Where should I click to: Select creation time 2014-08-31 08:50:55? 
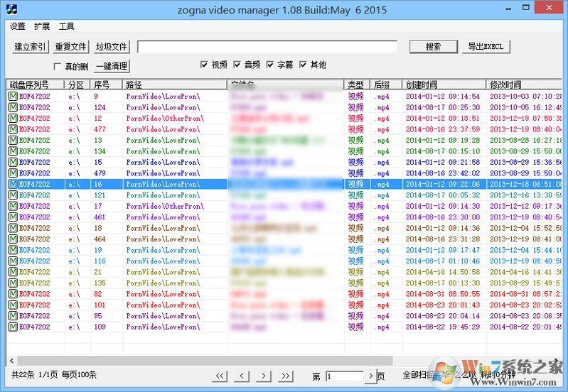(443, 294)
